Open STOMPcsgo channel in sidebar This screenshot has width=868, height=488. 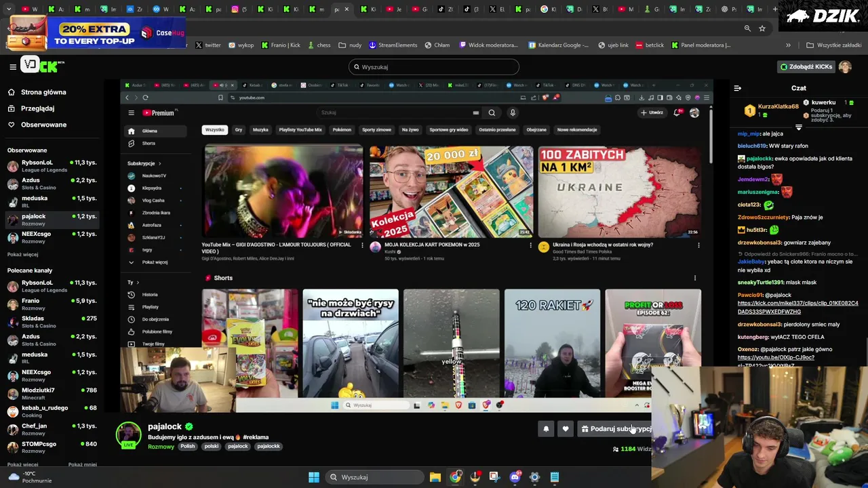pos(52,447)
